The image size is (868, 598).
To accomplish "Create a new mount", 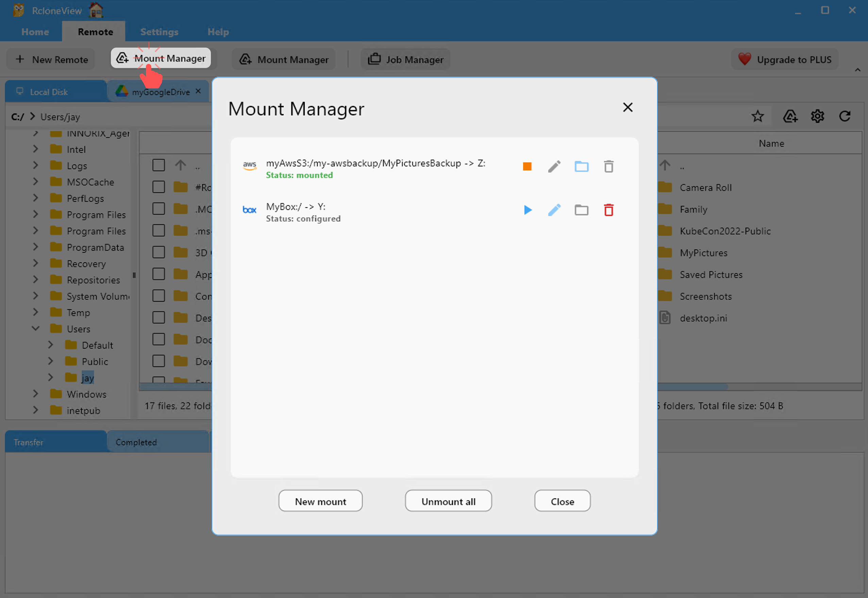I will point(320,501).
